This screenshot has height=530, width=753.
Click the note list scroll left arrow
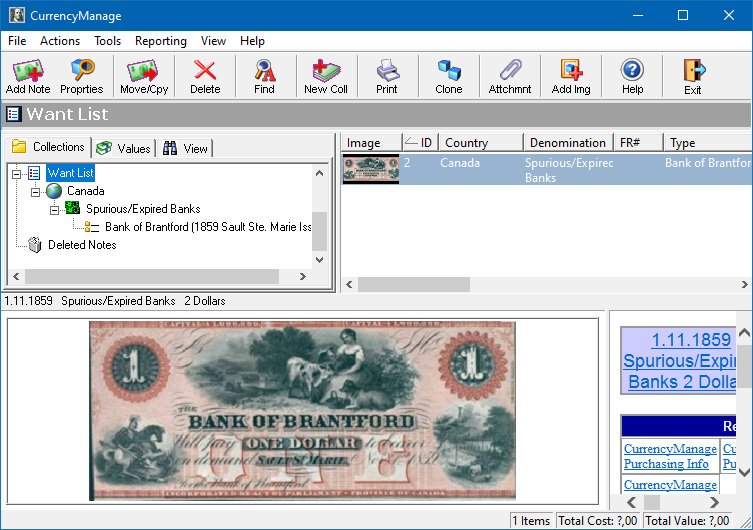pyautogui.click(x=349, y=285)
